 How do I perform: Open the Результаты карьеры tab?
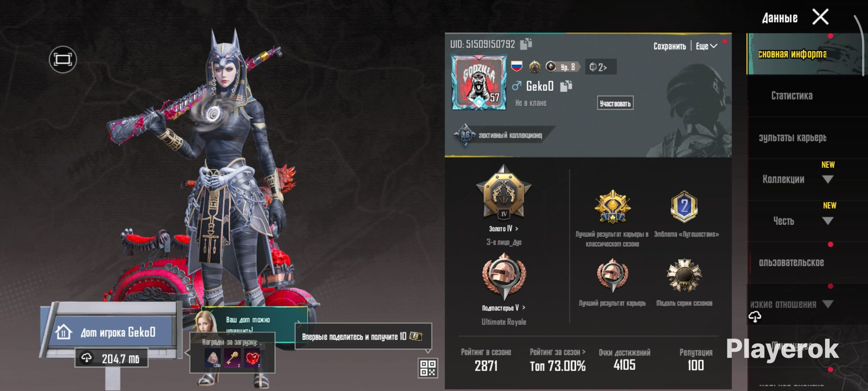pyautogui.click(x=792, y=138)
